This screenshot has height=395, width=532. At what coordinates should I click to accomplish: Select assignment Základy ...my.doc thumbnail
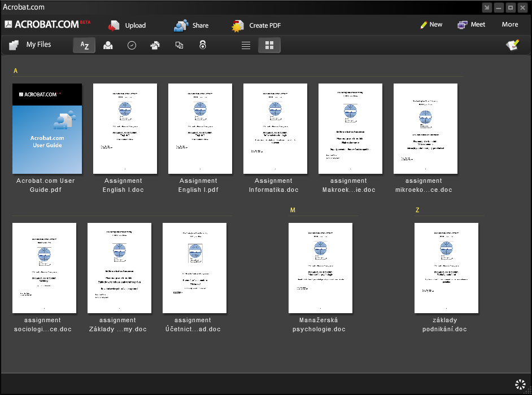click(119, 268)
